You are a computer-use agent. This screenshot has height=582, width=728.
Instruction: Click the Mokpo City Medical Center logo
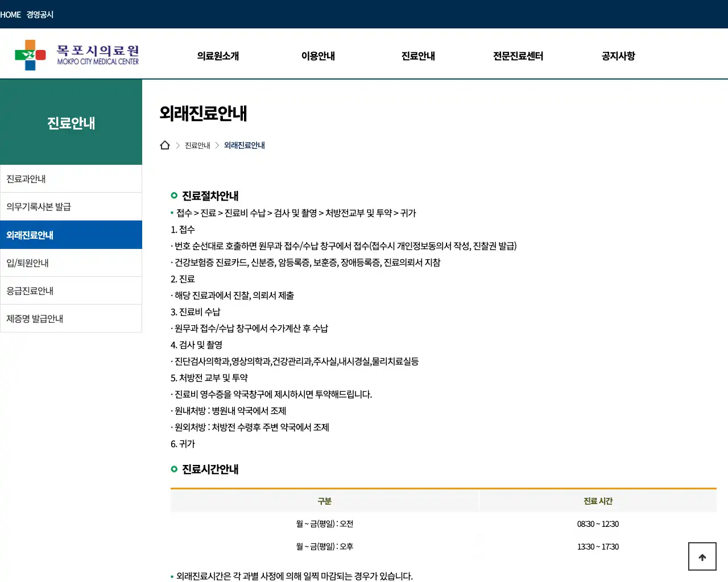coord(77,54)
